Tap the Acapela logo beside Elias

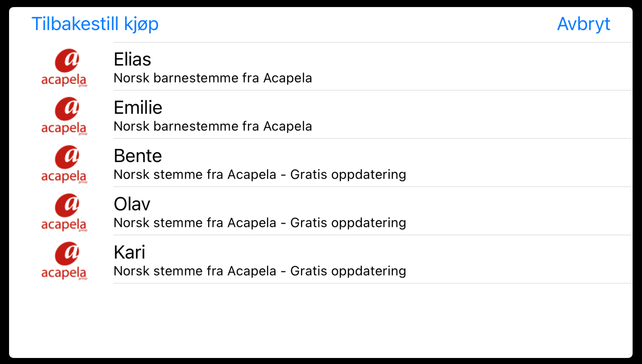click(64, 67)
